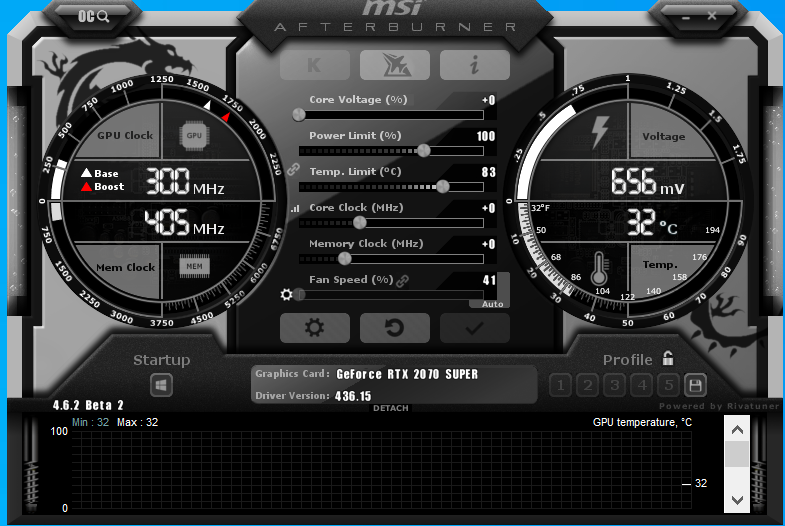
Task: Open the system information i button
Action: [475, 65]
